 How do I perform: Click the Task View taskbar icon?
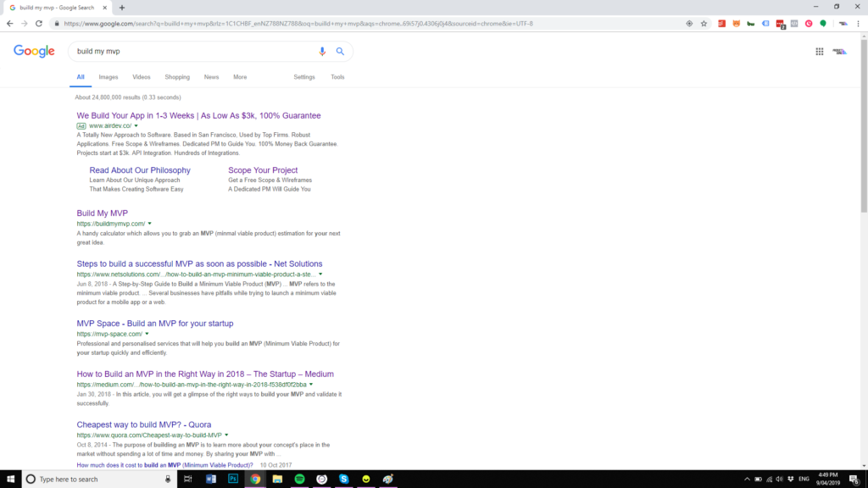(187, 480)
